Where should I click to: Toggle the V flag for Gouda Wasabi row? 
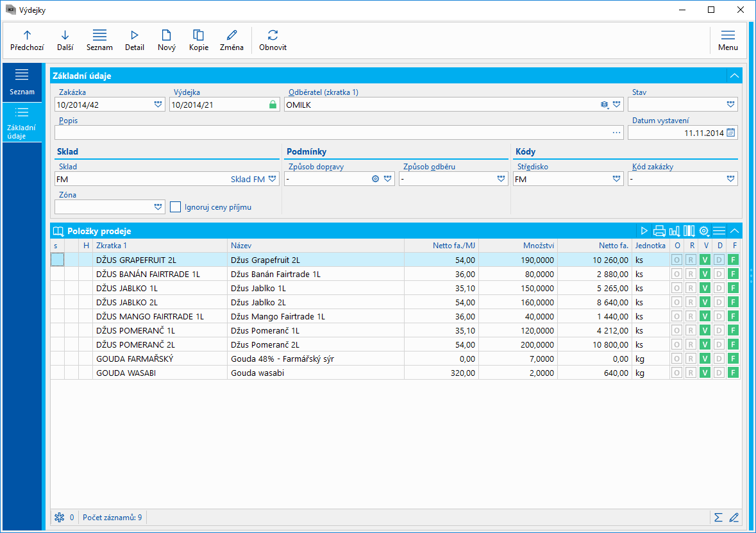705,373
